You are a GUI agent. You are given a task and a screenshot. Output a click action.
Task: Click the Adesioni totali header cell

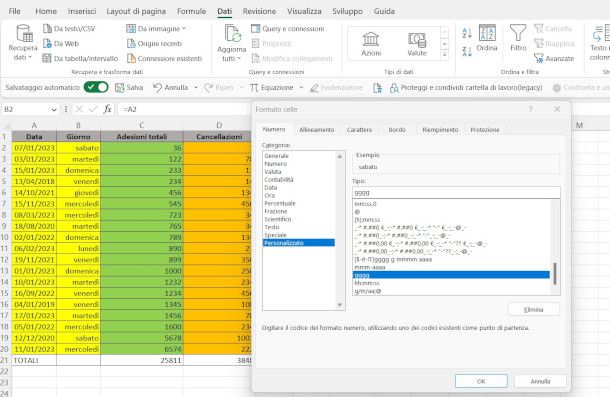point(142,137)
